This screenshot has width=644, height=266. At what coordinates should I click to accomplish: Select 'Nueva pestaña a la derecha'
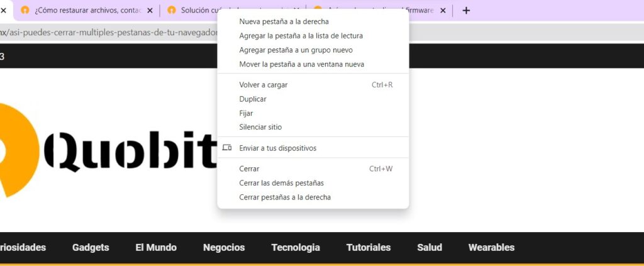313,21
